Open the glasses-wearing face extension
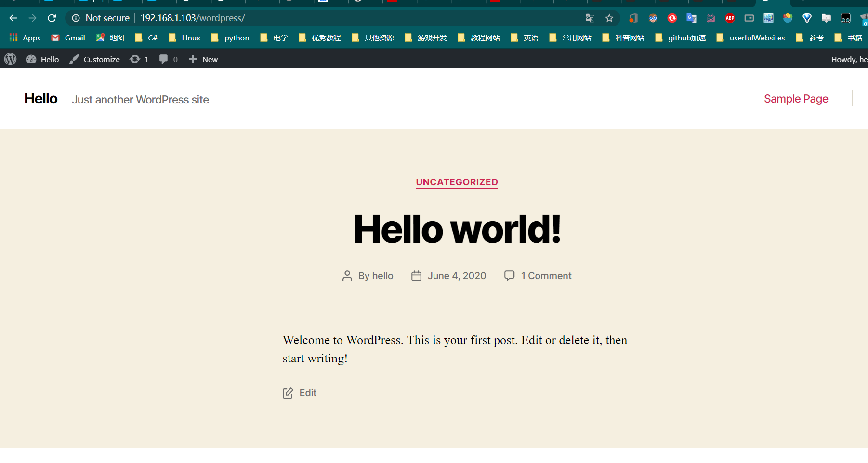Image resolution: width=868 pixels, height=463 pixels. click(x=653, y=18)
